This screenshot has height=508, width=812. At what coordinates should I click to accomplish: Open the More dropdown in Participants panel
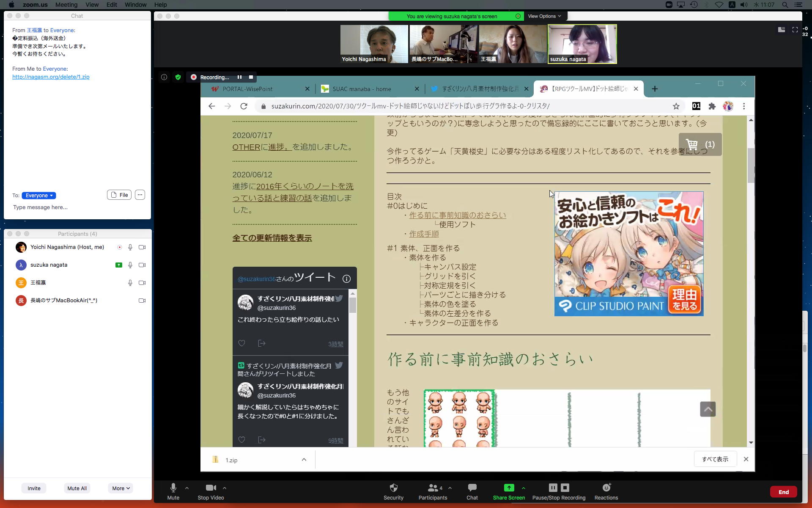121,488
